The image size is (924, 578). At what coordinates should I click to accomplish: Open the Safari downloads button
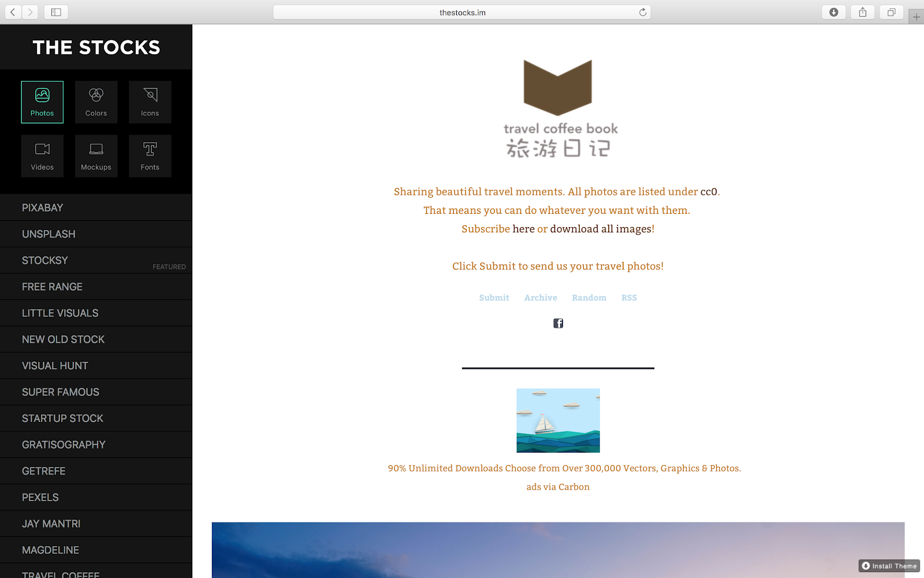click(834, 12)
